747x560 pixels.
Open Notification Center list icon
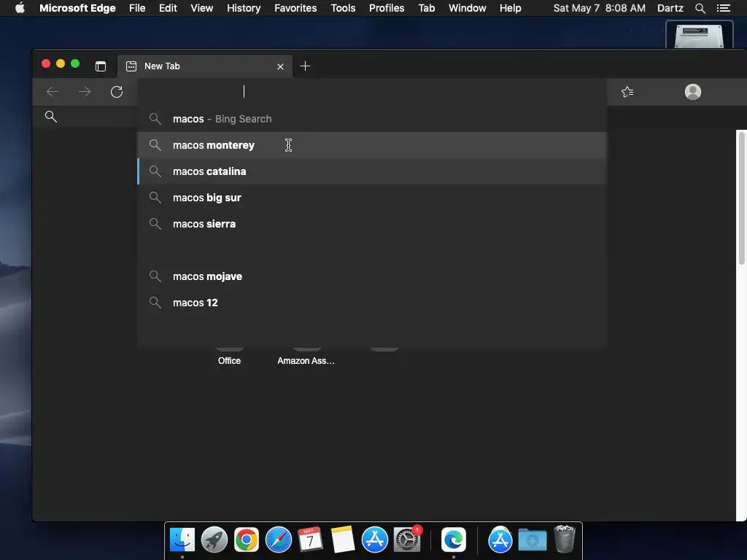(x=723, y=8)
